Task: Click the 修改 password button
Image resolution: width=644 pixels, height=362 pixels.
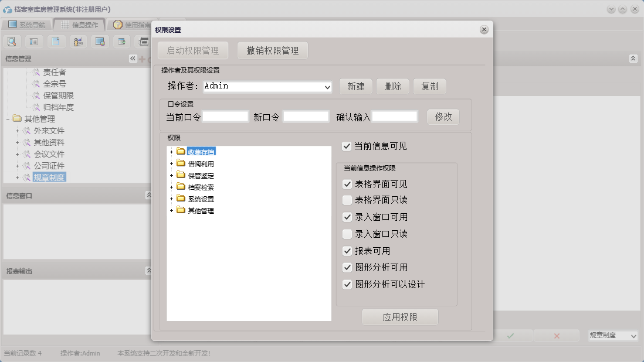Action: click(x=443, y=117)
